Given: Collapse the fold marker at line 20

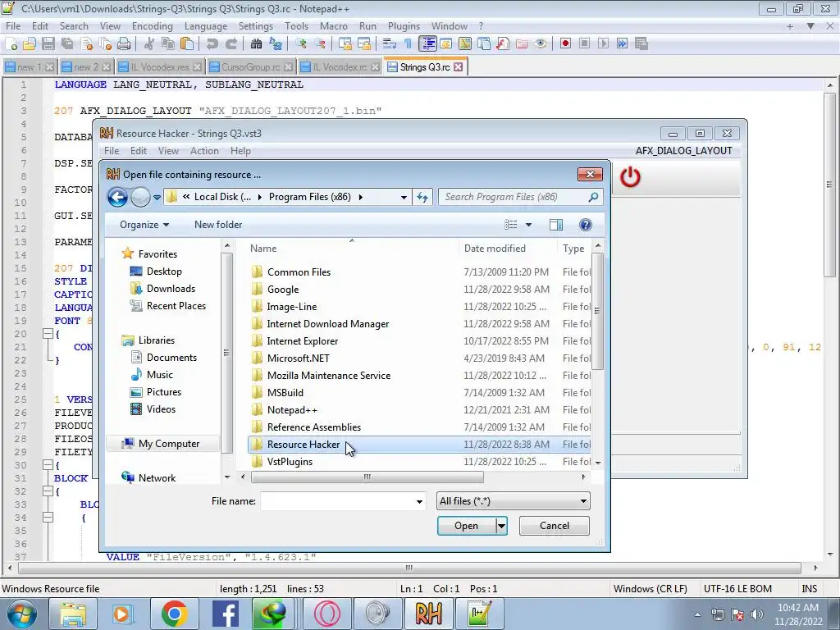Looking at the screenshot, I should [x=48, y=334].
